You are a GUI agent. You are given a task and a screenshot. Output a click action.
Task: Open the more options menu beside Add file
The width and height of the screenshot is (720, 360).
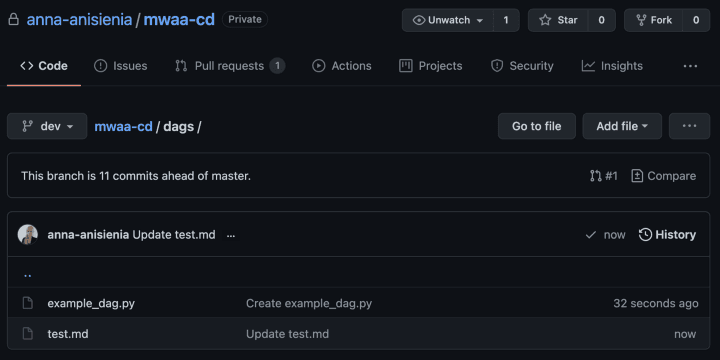(689, 126)
